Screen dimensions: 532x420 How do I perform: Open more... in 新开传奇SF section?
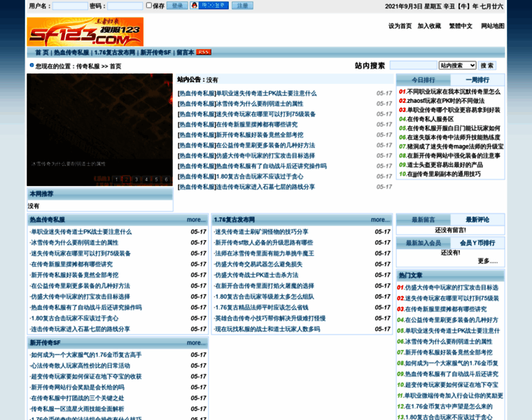coord(196,343)
